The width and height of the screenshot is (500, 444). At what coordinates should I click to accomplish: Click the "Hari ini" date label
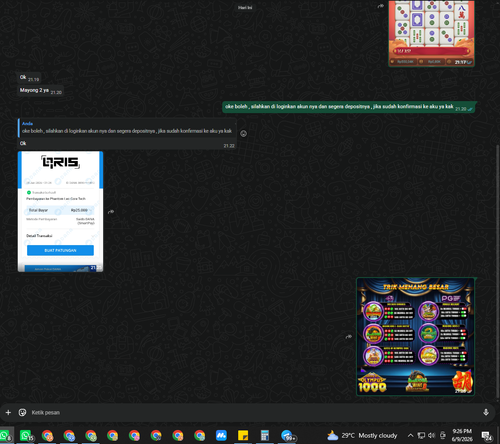(x=245, y=7)
